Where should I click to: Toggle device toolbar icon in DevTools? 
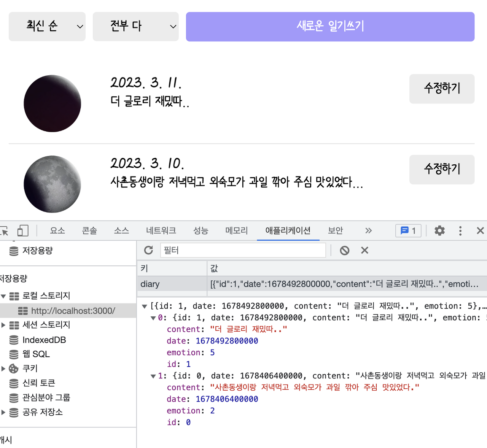click(x=23, y=230)
